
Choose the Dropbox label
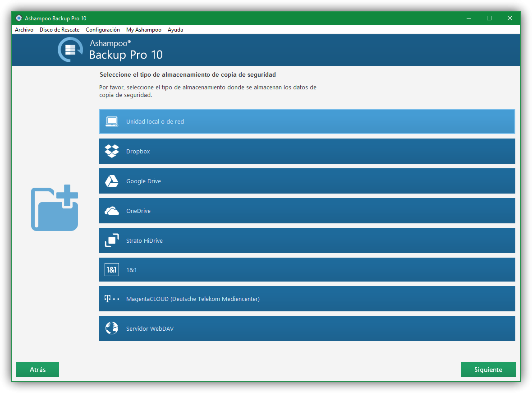[x=138, y=152]
